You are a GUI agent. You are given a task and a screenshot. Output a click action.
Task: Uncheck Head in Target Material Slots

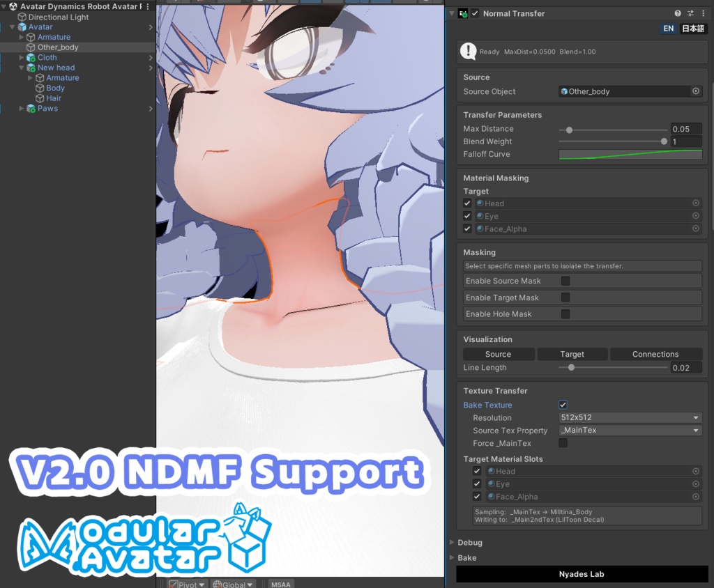(477, 471)
